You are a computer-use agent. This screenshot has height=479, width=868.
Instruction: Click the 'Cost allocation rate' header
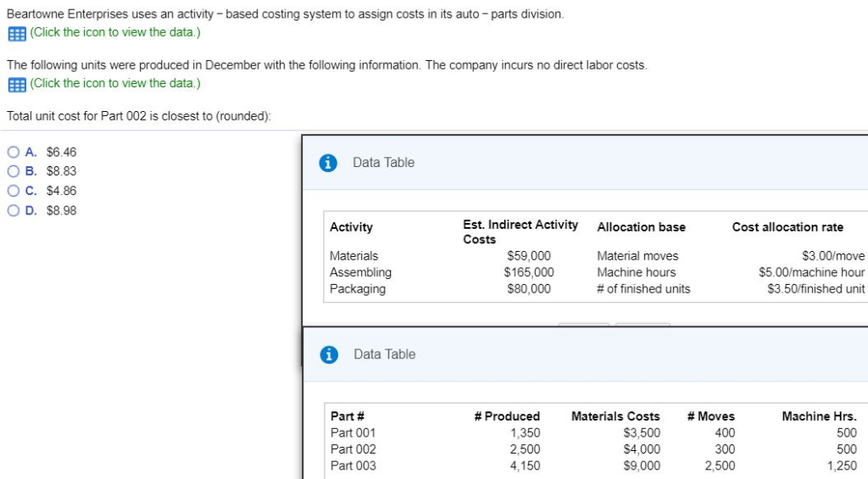click(787, 227)
